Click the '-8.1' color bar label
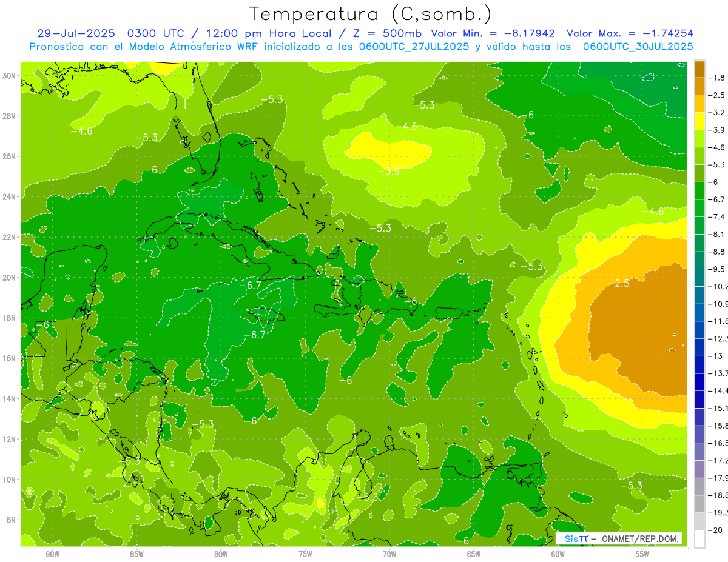Viewport: 728px width, 562px height. (718, 234)
